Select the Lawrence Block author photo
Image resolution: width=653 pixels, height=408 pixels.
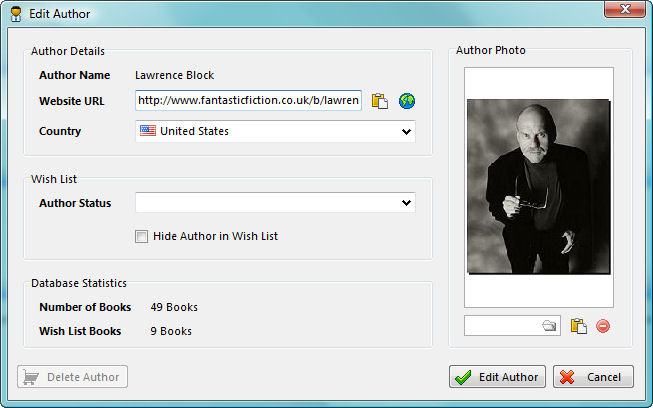[x=539, y=187]
